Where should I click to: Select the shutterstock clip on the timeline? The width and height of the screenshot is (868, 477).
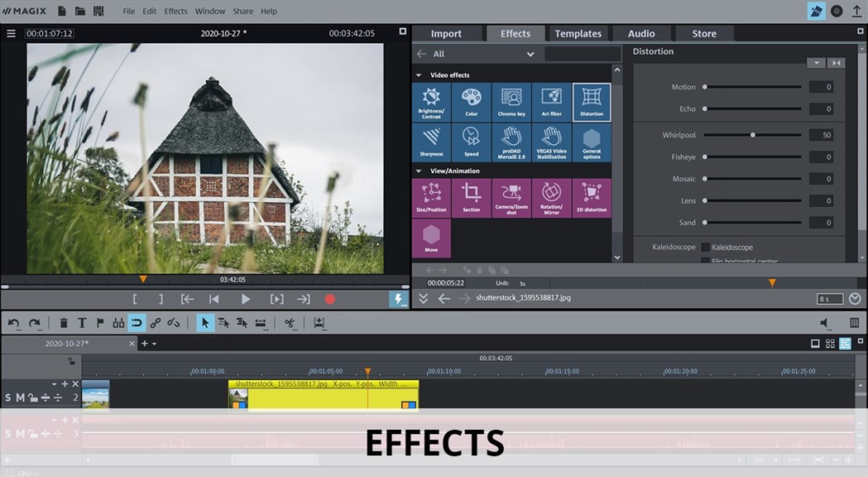[323, 396]
